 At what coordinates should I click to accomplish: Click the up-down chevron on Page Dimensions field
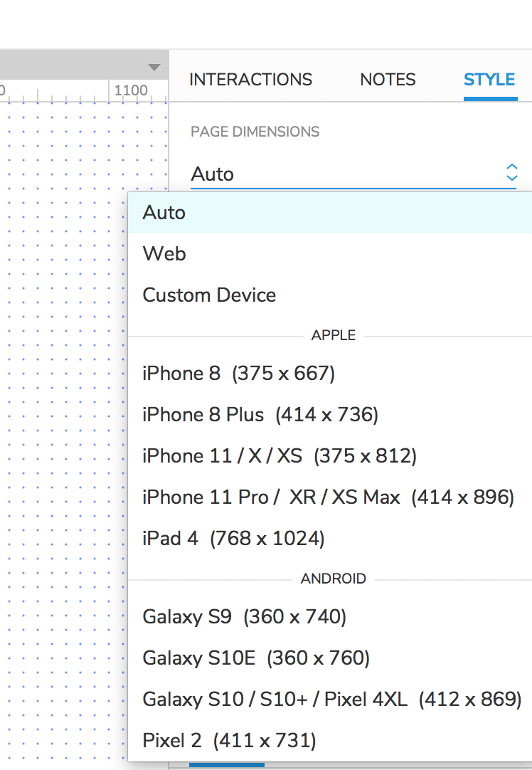pos(511,172)
